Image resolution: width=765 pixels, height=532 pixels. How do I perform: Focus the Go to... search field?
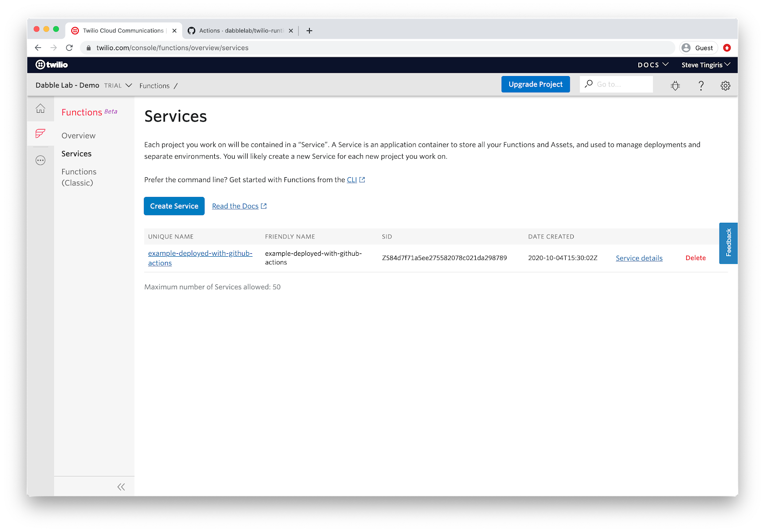pyautogui.click(x=616, y=84)
